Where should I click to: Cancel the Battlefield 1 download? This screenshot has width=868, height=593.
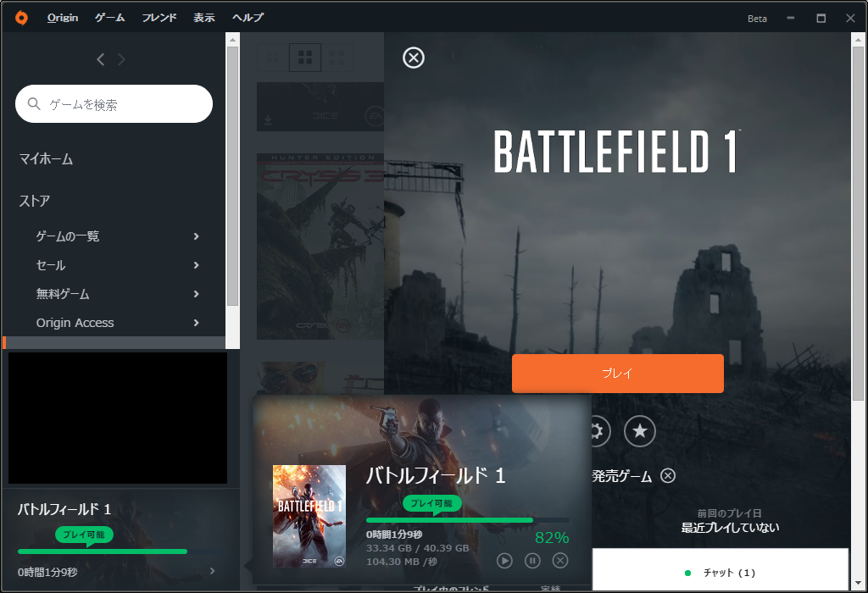[x=560, y=561]
